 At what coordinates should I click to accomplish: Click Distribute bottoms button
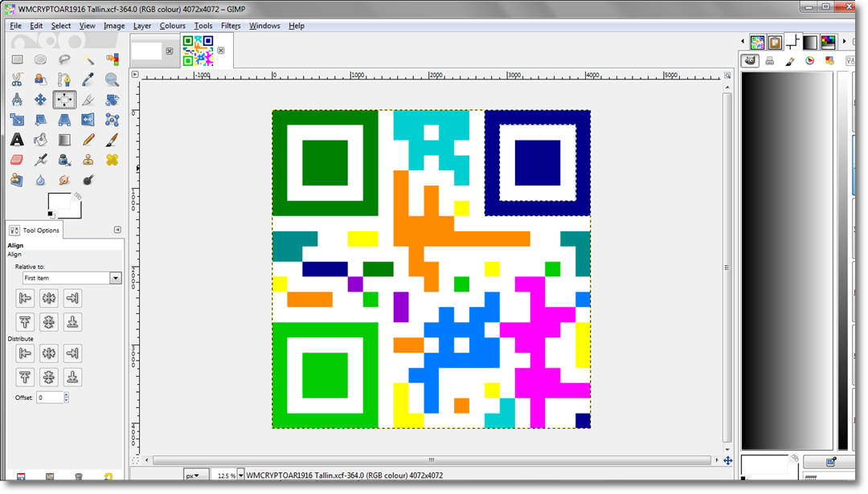(72, 378)
